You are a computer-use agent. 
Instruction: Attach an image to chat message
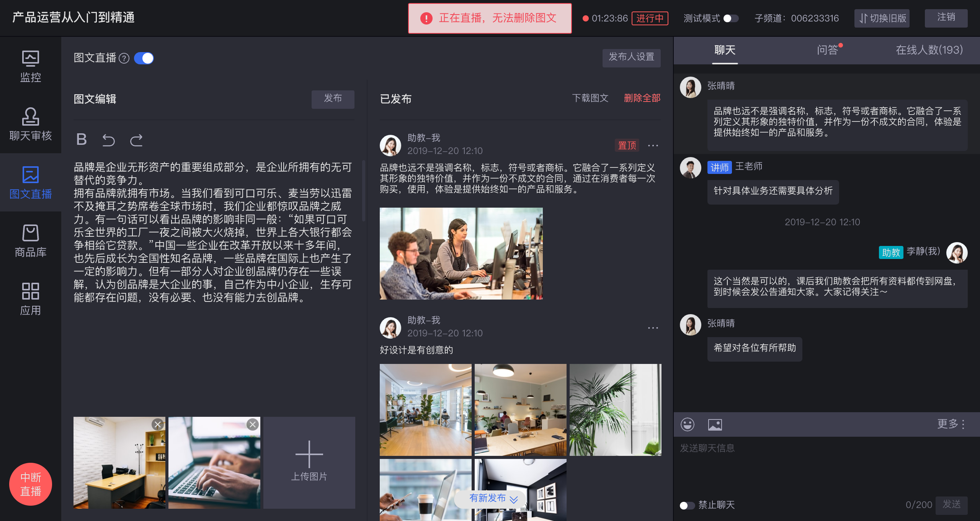point(715,424)
